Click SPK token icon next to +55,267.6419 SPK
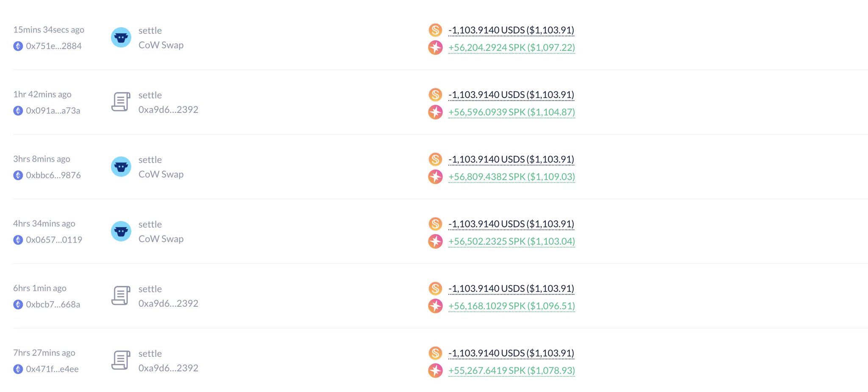The image size is (868, 392). pyautogui.click(x=435, y=371)
